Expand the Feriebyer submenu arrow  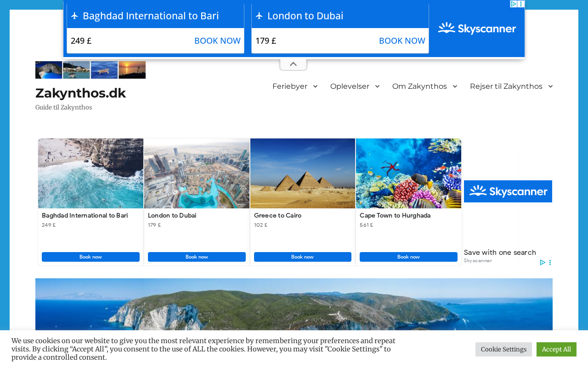(316, 86)
